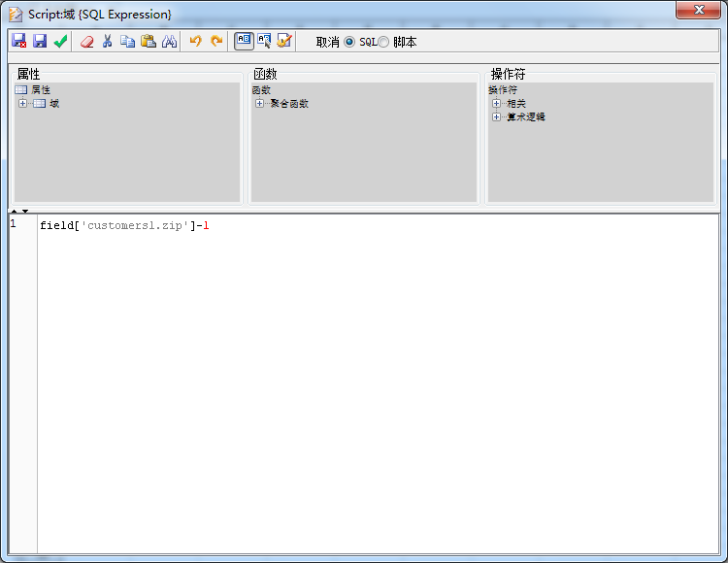
Task: Click the 操作符 root row in operators tree
Action: point(503,89)
